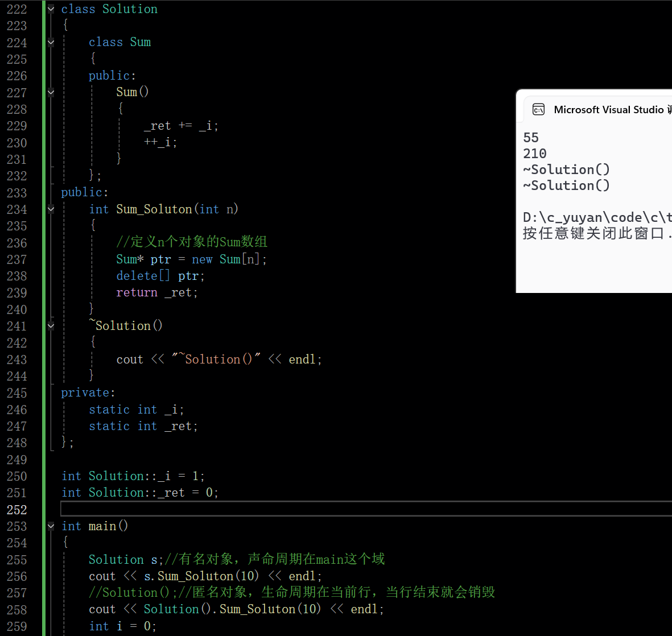Click "delete[] ptr;" statement
672x636 pixels.
click(x=160, y=275)
